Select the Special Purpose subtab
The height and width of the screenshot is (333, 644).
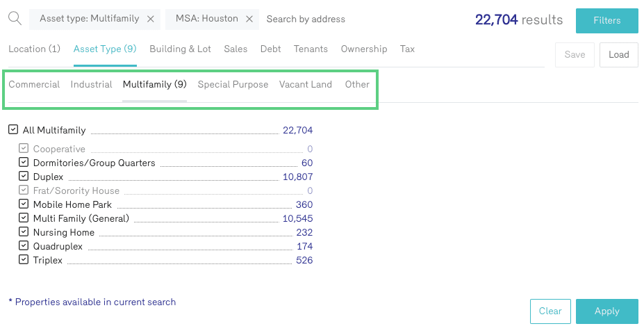[233, 84]
